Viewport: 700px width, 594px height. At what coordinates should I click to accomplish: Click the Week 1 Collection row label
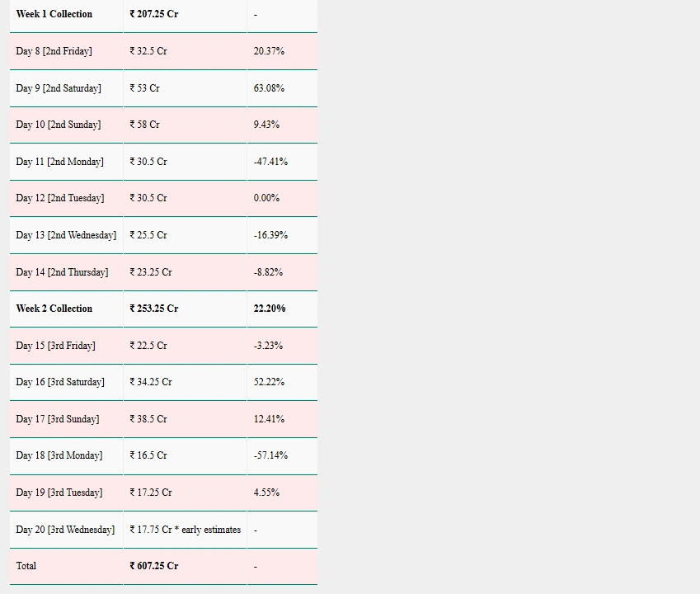(x=54, y=14)
